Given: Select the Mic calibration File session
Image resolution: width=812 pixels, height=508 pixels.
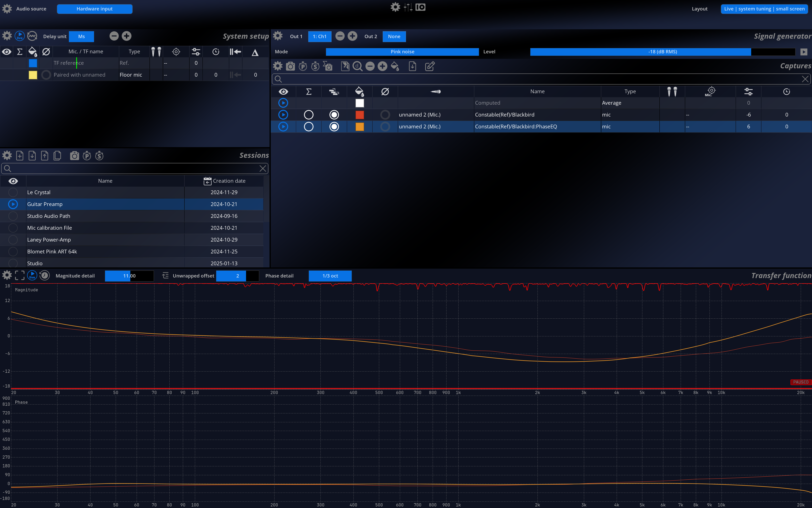Looking at the screenshot, I should pos(132,228).
